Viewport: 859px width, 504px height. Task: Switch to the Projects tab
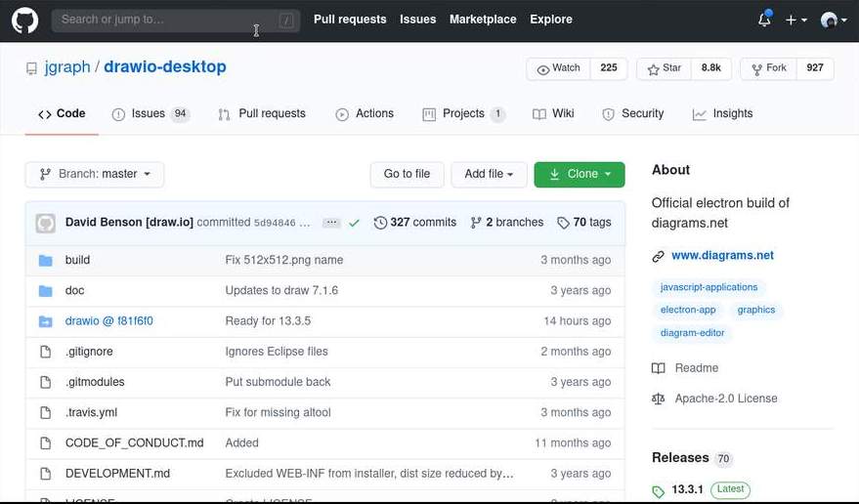[463, 114]
